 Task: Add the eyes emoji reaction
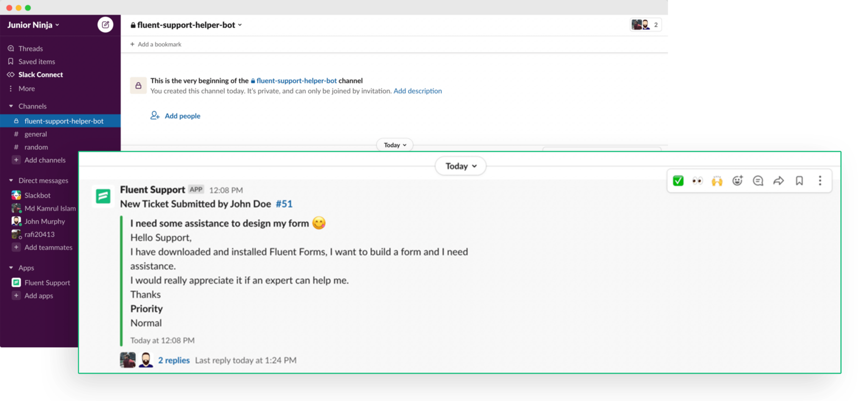click(x=698, y=180)
